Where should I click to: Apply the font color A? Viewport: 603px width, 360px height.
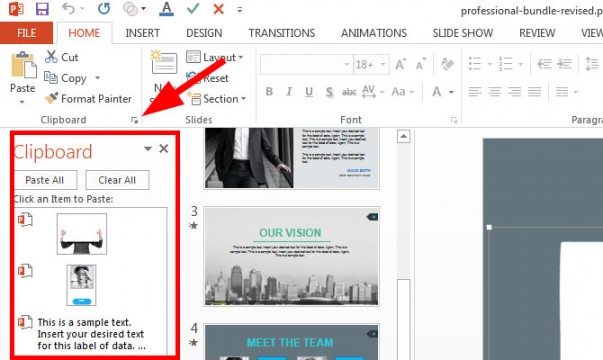click(436, 92)
